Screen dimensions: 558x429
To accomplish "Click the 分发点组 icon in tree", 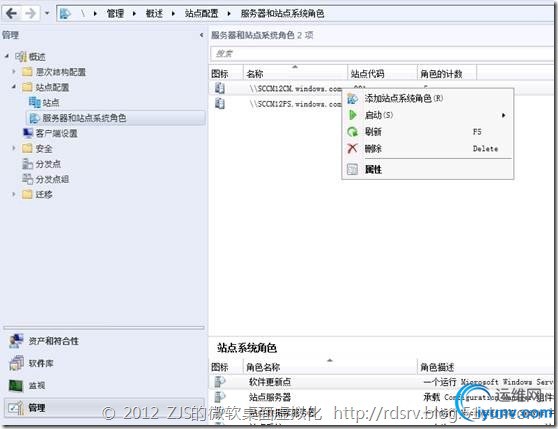I will (28, 179).
